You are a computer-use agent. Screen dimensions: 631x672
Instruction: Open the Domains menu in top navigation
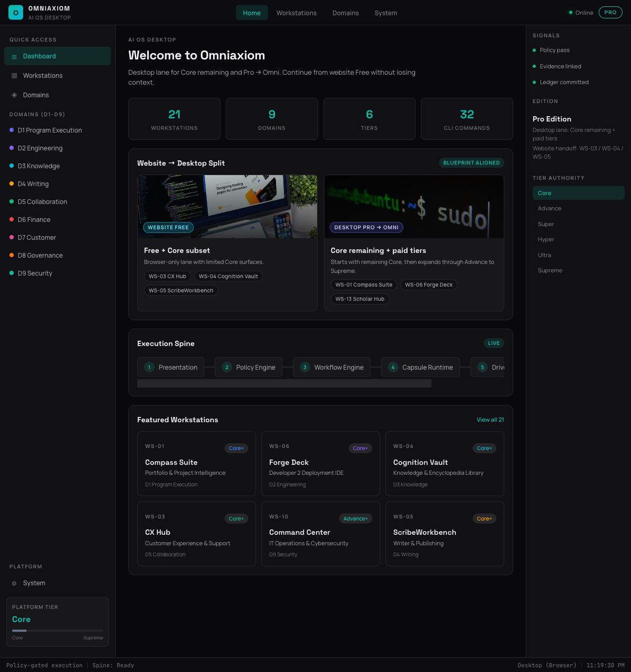(345, 13)
